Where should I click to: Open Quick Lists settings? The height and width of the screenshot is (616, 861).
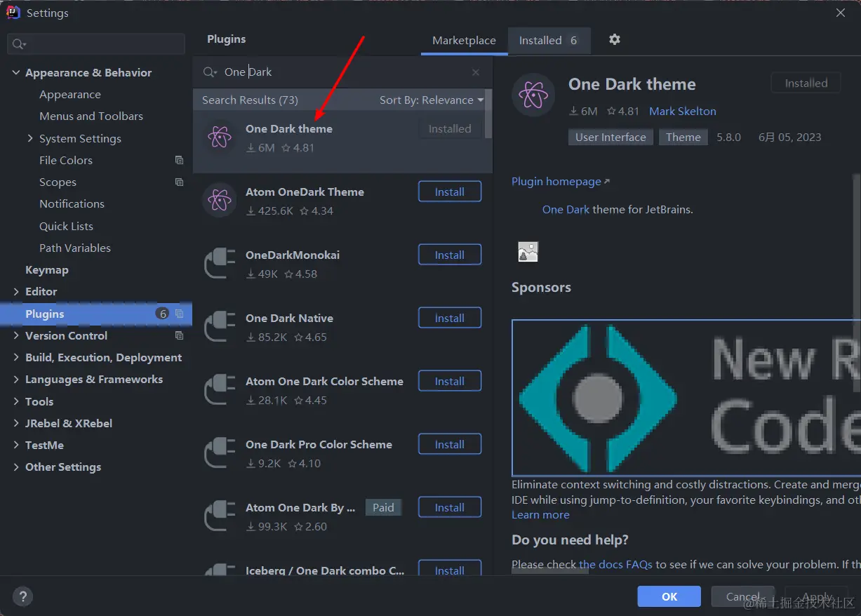click(x=66, y=226)
